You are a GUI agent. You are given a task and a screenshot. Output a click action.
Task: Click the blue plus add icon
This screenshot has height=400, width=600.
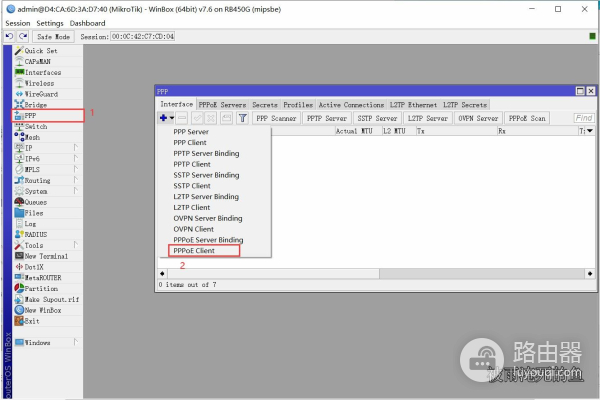tap(163, 118)
